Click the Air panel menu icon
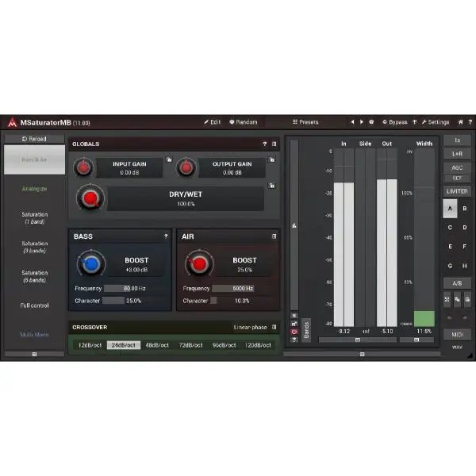Viewport: 476px width, 476px height. pos(274,236)
